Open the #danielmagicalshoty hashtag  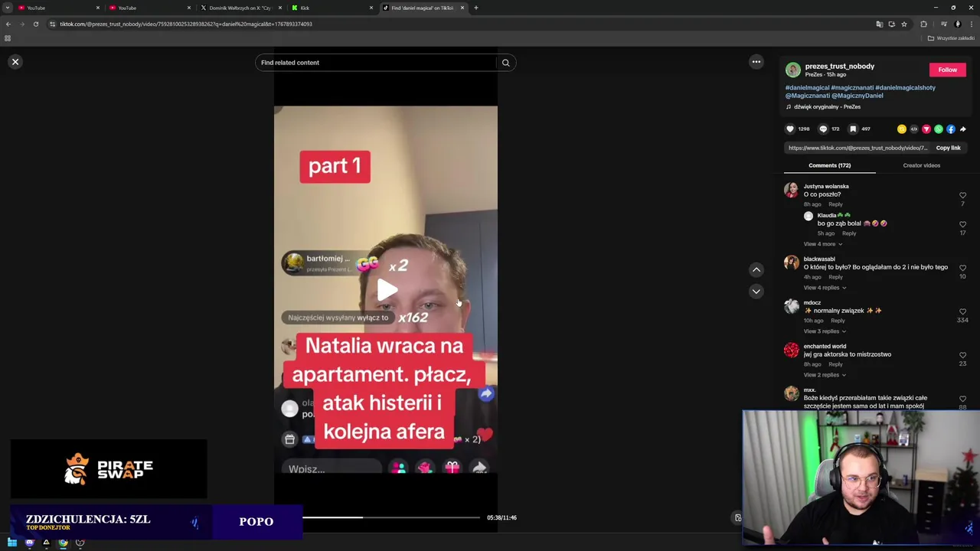coord(905,88)
